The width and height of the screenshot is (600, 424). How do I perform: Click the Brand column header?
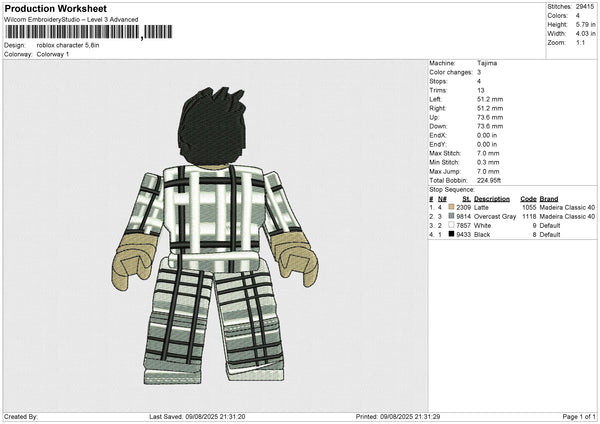pyautogui.click(x=549, y=199)
